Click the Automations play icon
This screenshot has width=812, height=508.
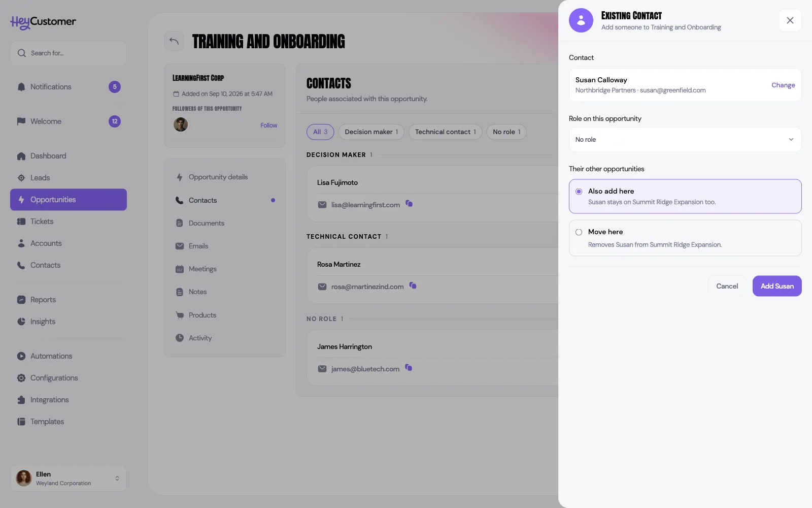pos(21,356)
